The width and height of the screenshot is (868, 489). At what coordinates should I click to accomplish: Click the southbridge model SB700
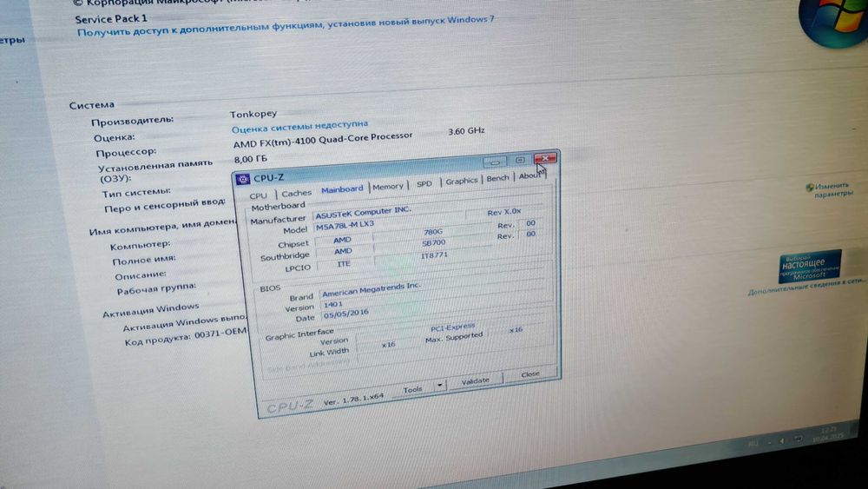[433, 243]
